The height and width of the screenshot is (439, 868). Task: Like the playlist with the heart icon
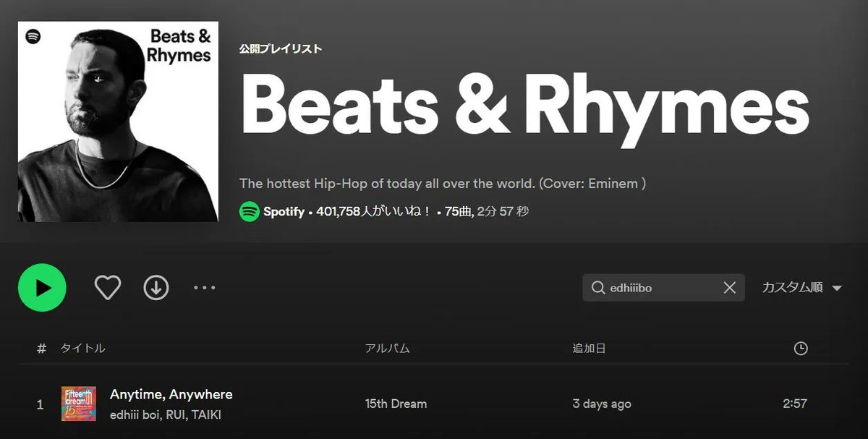coord(108,288)
